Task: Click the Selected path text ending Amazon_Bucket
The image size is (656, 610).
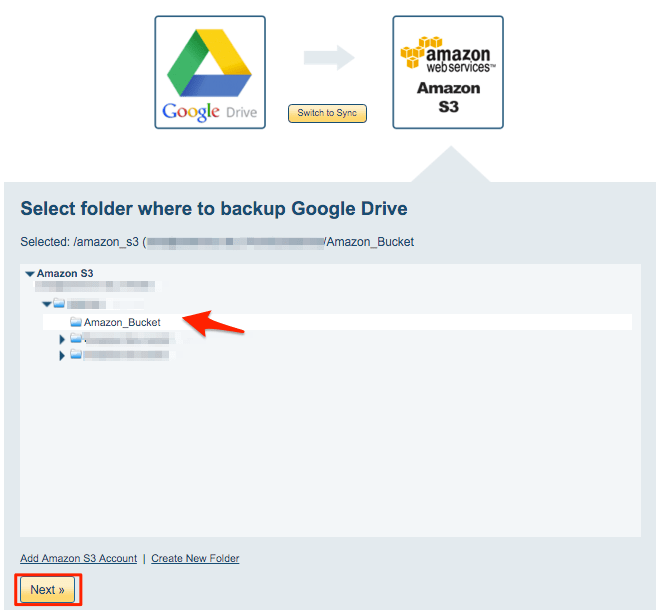Action: [217, 242]
